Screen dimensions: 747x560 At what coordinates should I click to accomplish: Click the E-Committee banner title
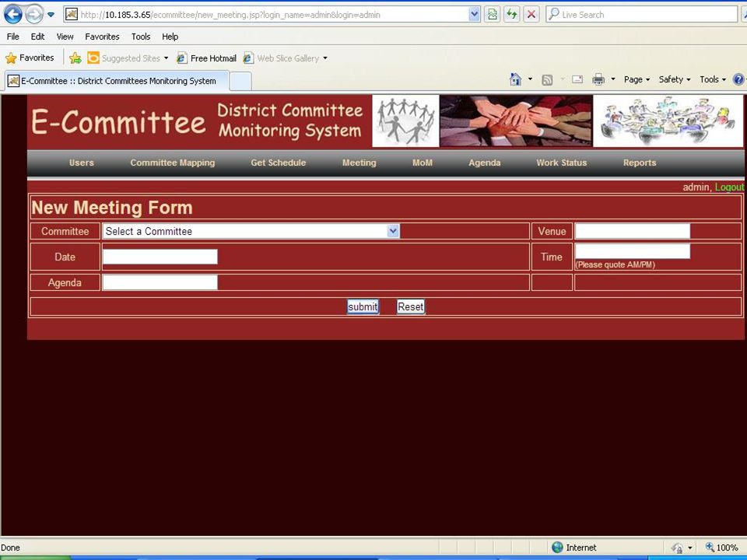[x=118, y=121]
